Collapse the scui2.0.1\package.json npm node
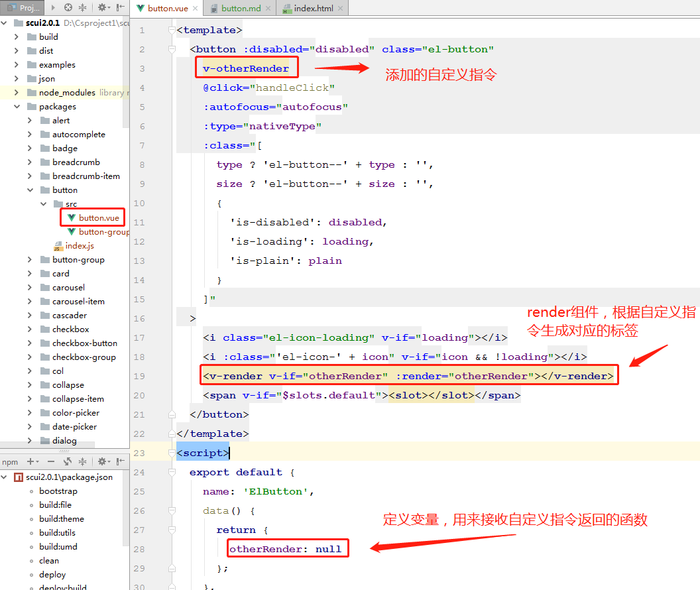The height and width of the screenshot is (590, 700). [x=4, y=477]
